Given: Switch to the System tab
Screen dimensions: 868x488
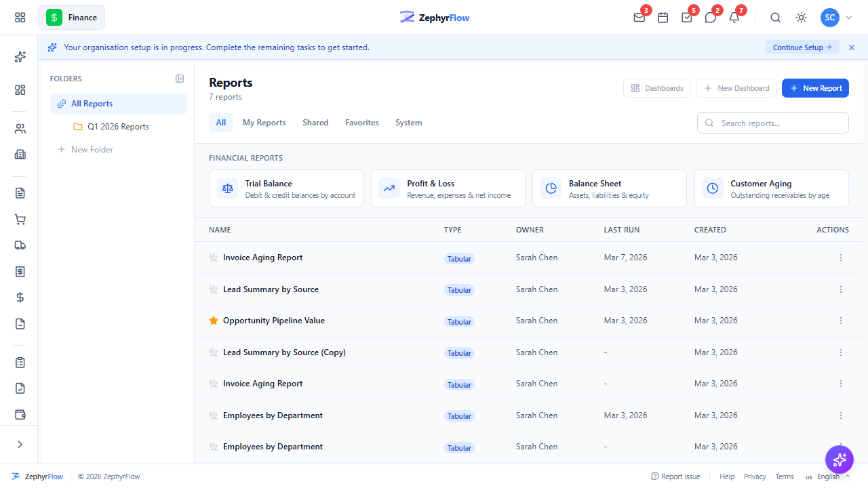Looking at the screenshot, I should tap(409, 123).
